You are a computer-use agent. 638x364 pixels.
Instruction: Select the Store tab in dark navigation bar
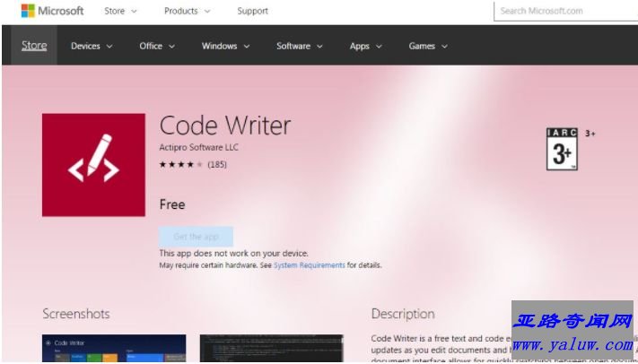(34, 45)
